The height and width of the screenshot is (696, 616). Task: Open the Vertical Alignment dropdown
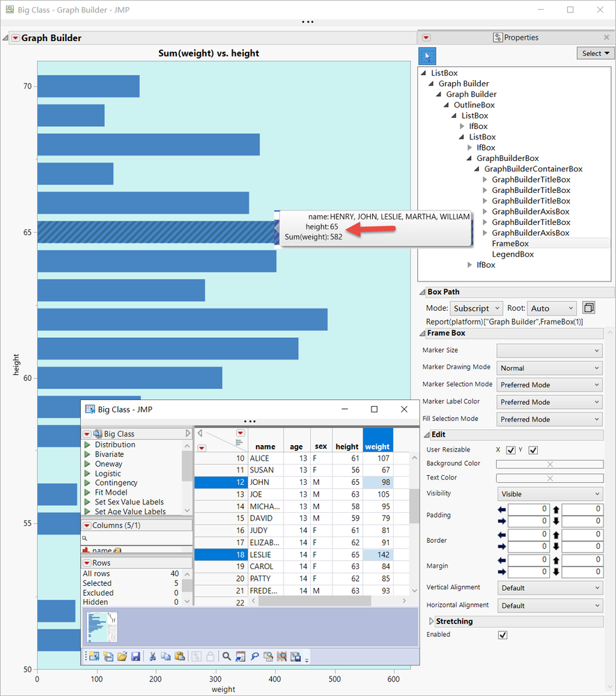pyautogui.click(x=550, y=588)
